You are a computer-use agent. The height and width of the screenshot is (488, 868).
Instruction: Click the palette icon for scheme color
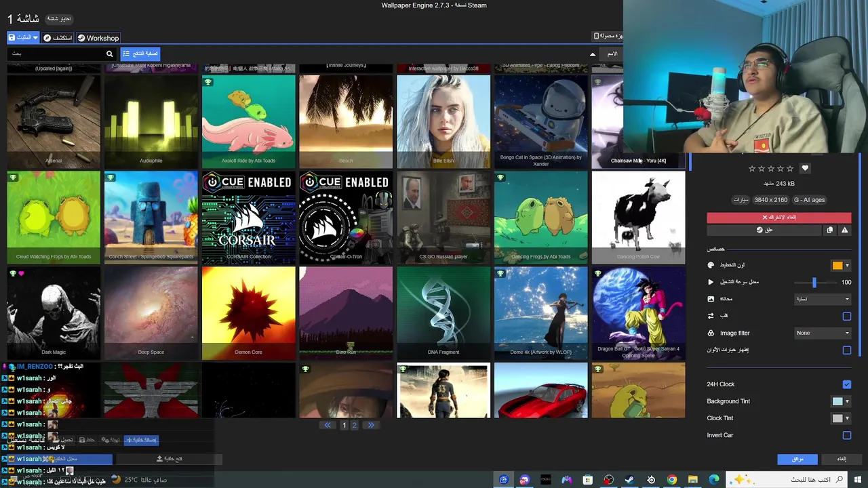[711, 265]
